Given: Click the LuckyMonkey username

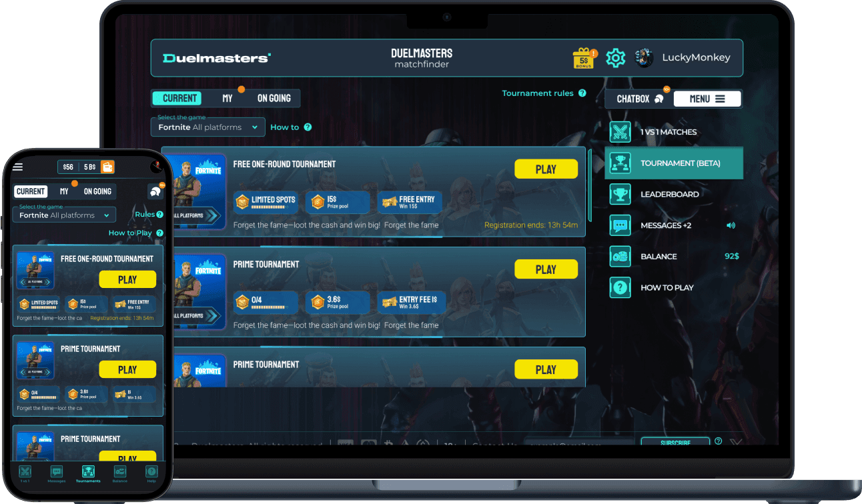Looking at the screenshot, I should coord(696,58).
